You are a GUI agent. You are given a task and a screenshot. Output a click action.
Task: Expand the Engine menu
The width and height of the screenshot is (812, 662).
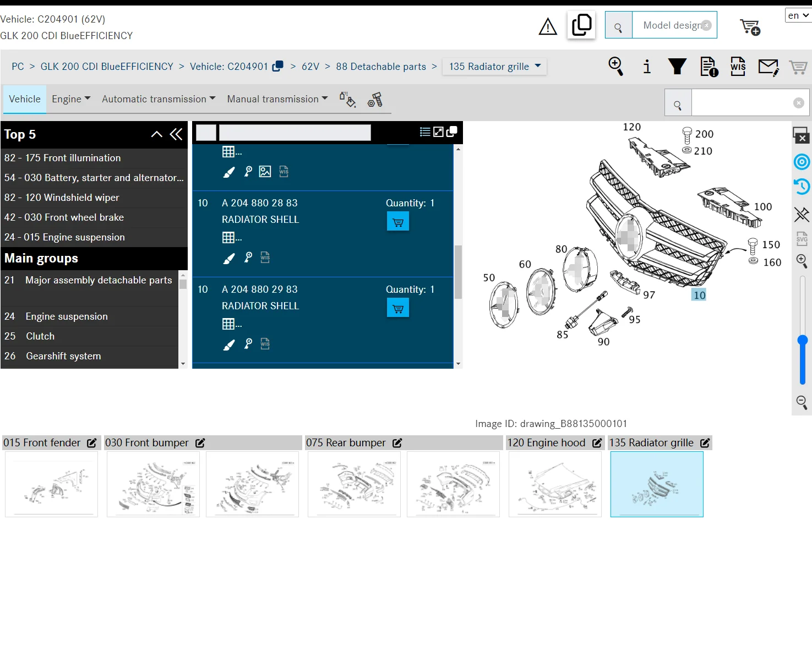point(71,99)
